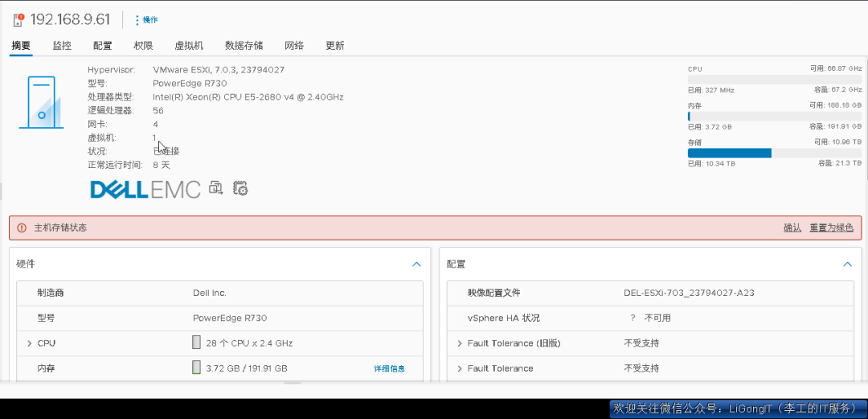Click the host alert icon beside 192.168.9.61
868x419 pixels.
(18, 20)
